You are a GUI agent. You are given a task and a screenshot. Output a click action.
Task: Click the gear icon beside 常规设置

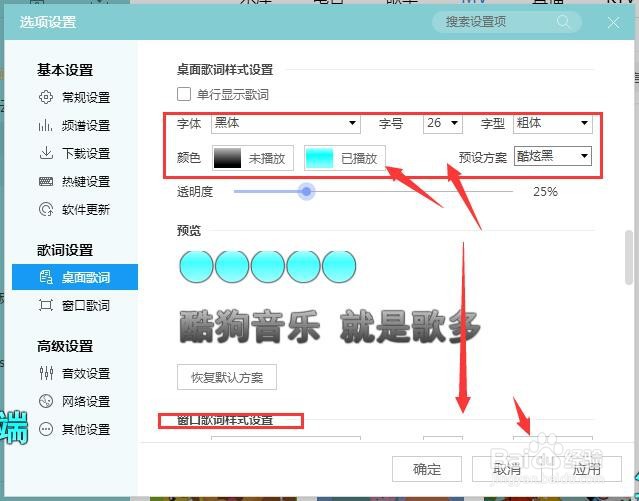point(46,97)
